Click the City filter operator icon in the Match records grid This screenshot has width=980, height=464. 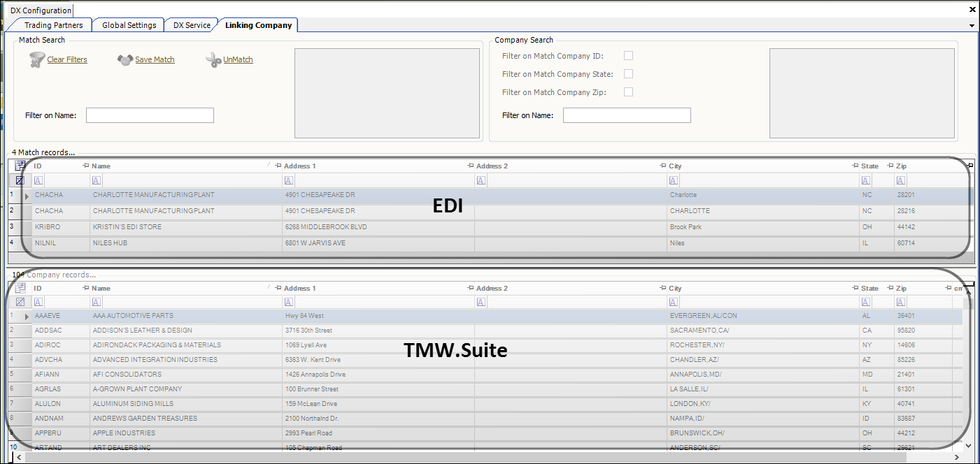pos(674,180)
